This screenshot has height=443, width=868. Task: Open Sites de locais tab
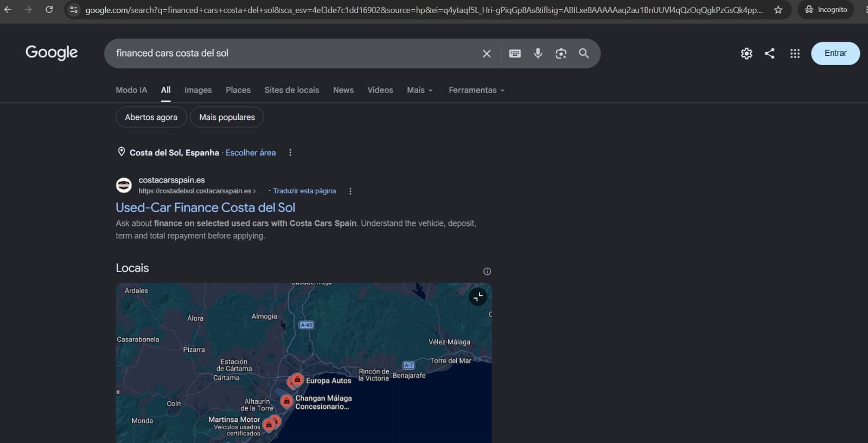click(x=292, y=90)
